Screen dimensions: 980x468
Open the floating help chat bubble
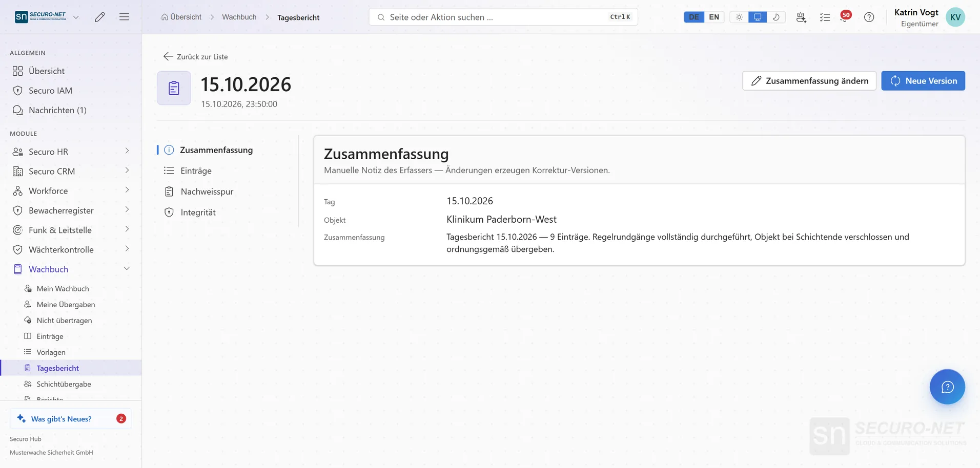tap(947, 387)
